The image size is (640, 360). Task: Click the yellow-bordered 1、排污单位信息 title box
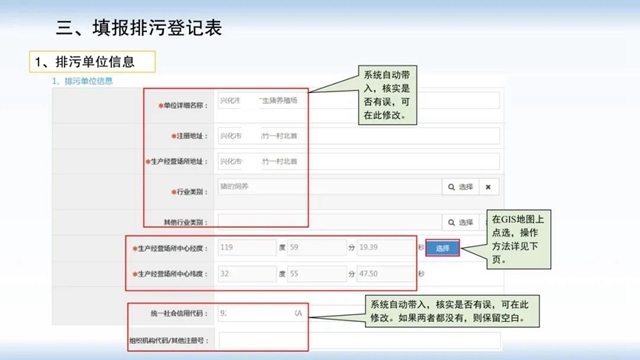click(x=92, y=62)
